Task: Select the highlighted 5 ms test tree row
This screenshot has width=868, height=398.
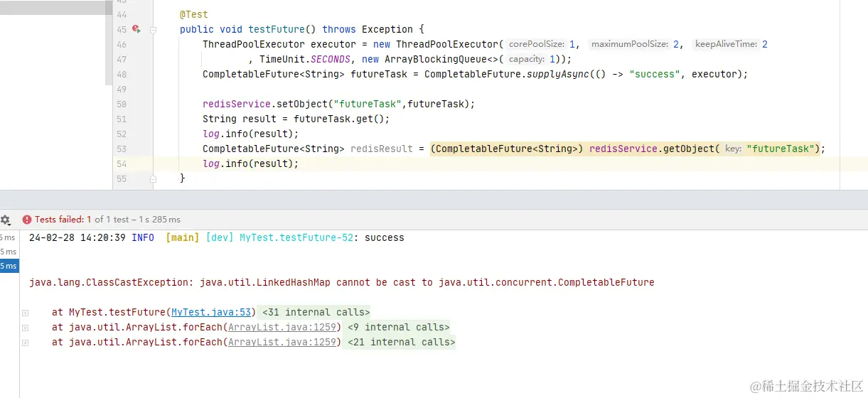Action: [9, 266]
